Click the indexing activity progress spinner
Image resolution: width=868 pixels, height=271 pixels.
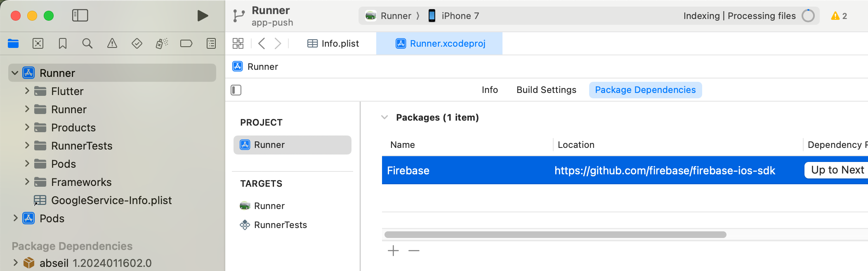[x=808, y=16]
